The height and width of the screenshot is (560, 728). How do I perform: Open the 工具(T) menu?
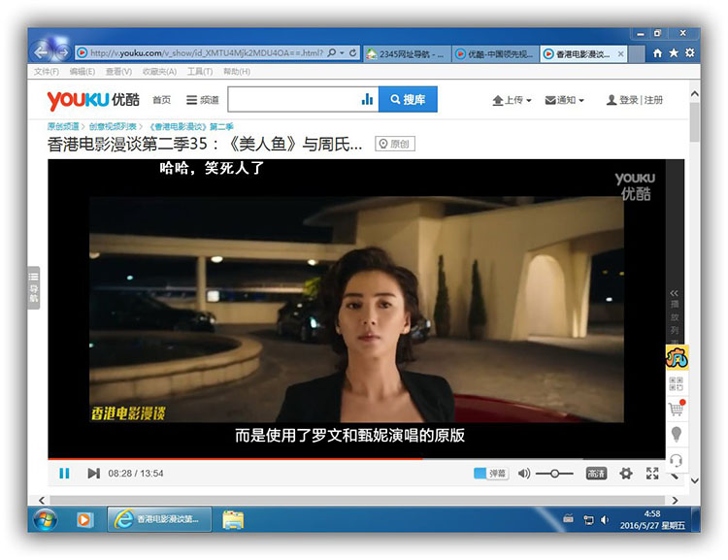click(x=200, y=72)
